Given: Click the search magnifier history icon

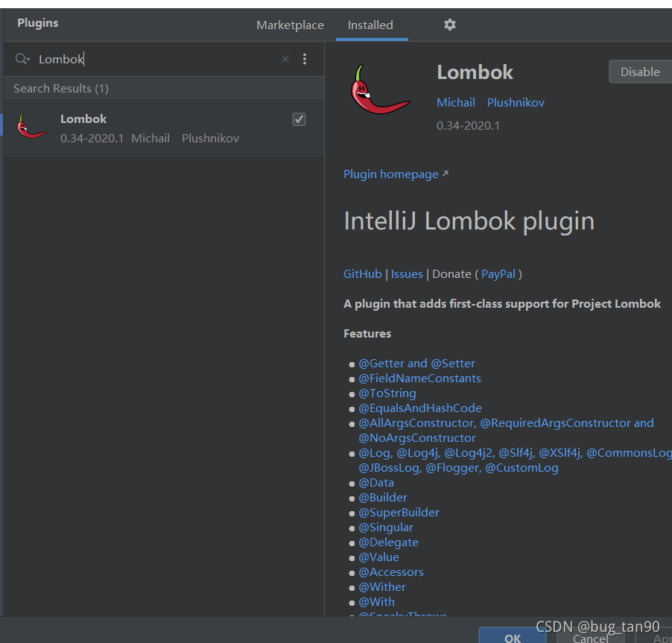Looking at the screenshot, I should pyautogui.click(x=22, y=59).
